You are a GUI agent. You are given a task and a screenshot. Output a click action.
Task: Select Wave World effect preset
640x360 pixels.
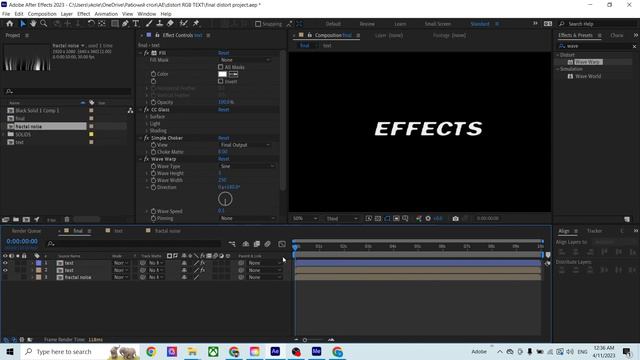588,76
